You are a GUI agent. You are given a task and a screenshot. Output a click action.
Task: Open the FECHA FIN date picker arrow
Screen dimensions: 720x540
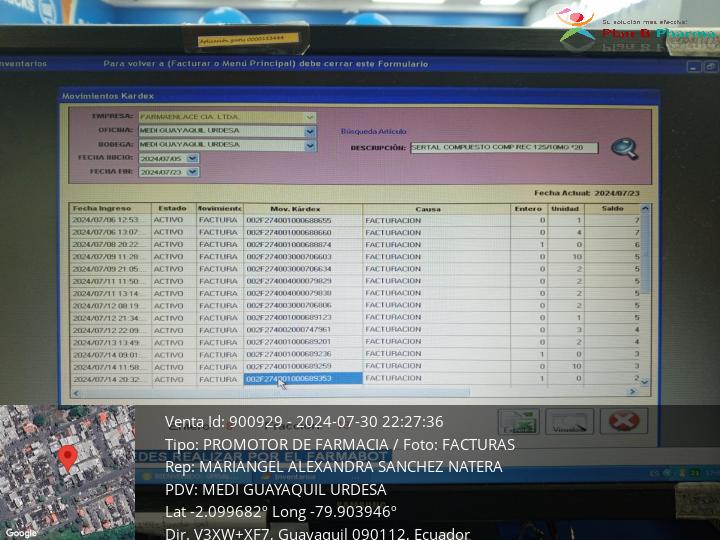[x=193, y=172]
